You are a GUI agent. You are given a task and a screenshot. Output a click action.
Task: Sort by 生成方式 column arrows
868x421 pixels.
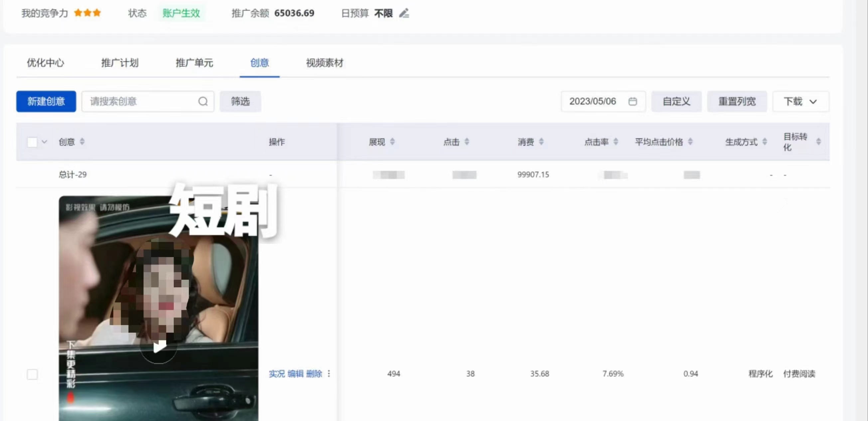pos(765,141)
